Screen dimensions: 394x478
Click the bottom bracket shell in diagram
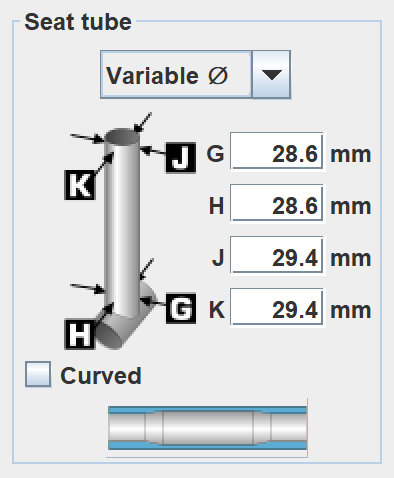point(123,328)
